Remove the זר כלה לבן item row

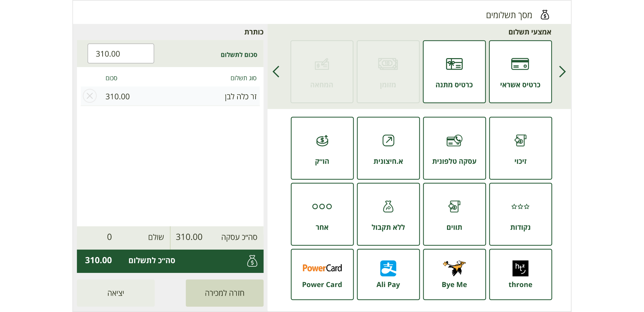pos(89,96)
